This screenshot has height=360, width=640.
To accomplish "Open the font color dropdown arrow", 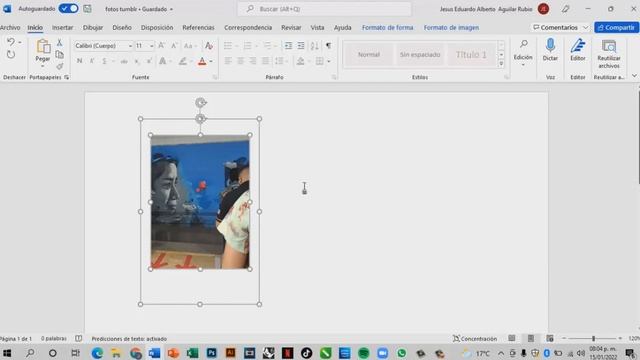I will (211, 61).
